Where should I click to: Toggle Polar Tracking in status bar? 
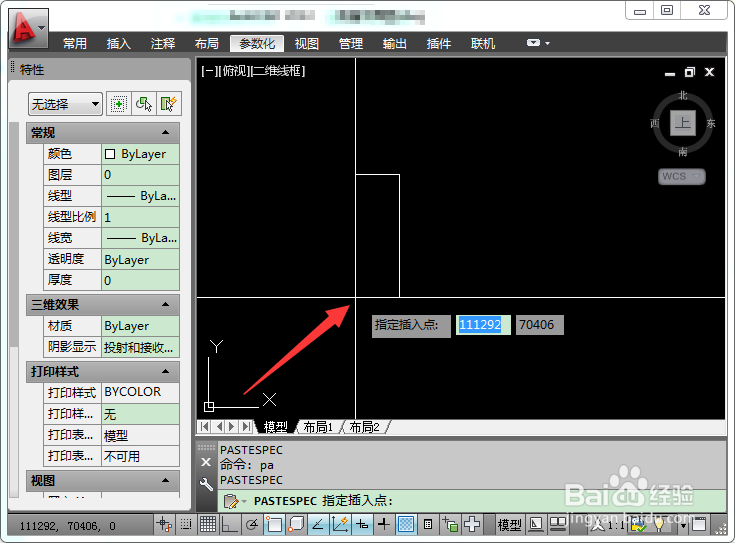click(252, 524)
